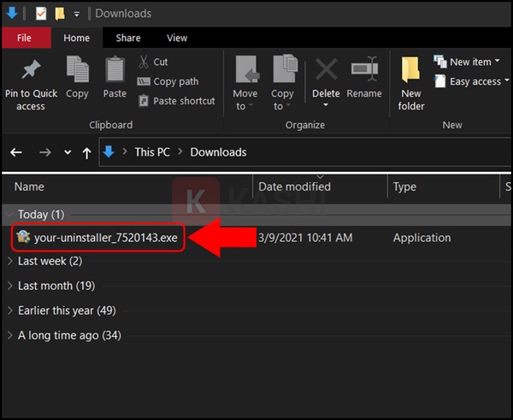Open the Customize Quick Access Toolbar dropdown
This screenshot has width=513, height=420.
pos(77,14)
